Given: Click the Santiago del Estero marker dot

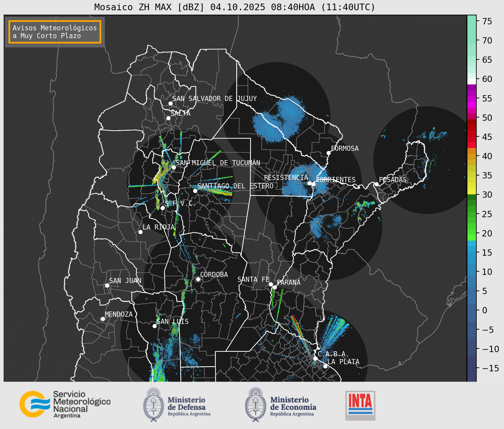Looking at the screenshot, I should 195,191.
